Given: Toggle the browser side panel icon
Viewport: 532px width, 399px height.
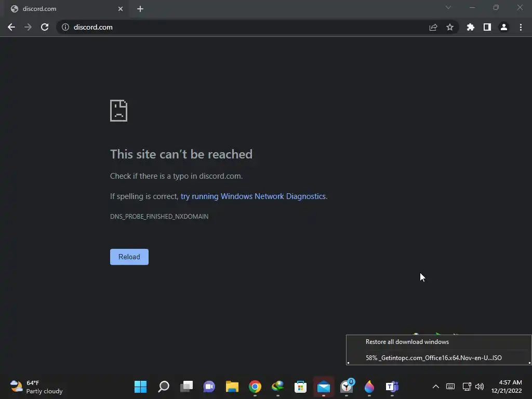Looking at the screenshot, I should [x=487, y=27].
